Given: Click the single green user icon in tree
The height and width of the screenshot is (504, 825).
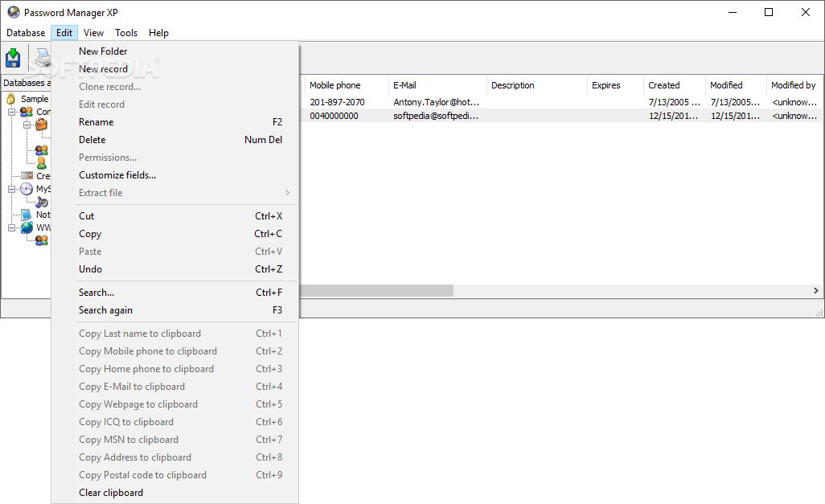Looking at the screenshot, I should tap(42, 163).
